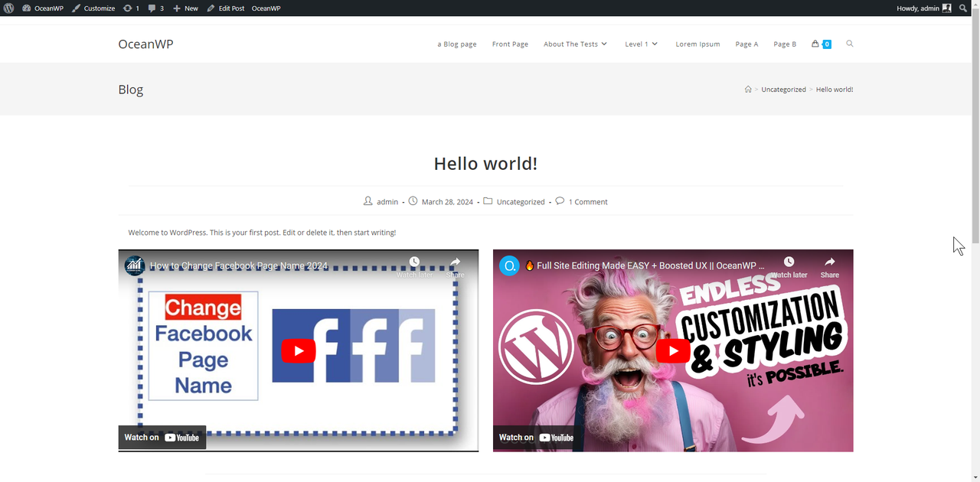Image resolution: width=980 pixels, height=482 pixels.
Task: Click the channel avatar on OceanWP video
Action: pyautogui.click(x=509, y=265)
